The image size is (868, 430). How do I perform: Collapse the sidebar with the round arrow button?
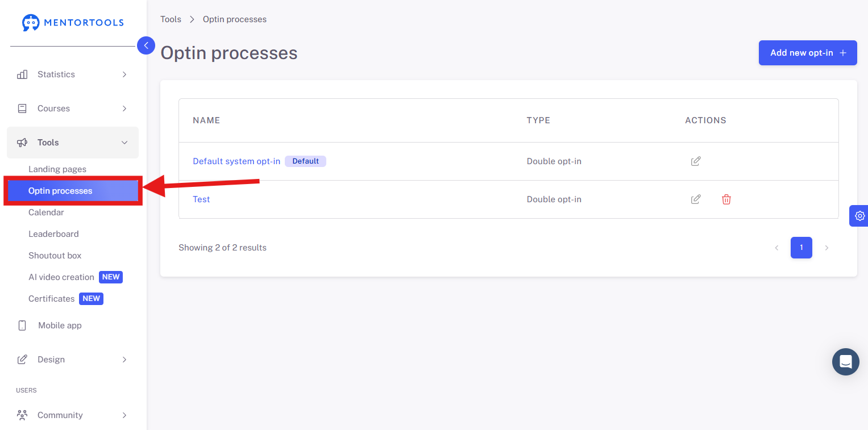click(x=146, y=45)
